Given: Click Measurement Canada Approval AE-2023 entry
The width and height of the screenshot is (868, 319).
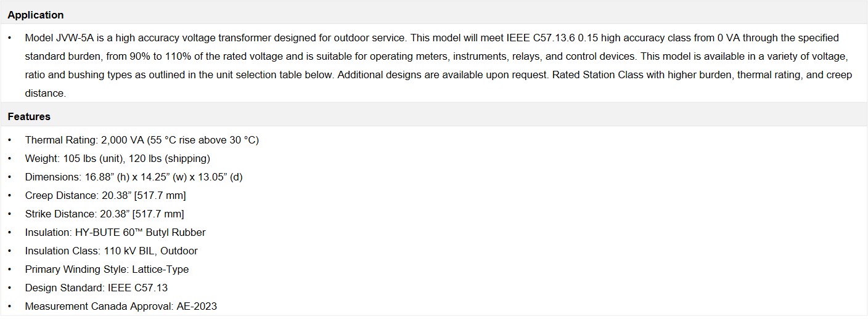Looking at the screenshot, I should [121, 306].
